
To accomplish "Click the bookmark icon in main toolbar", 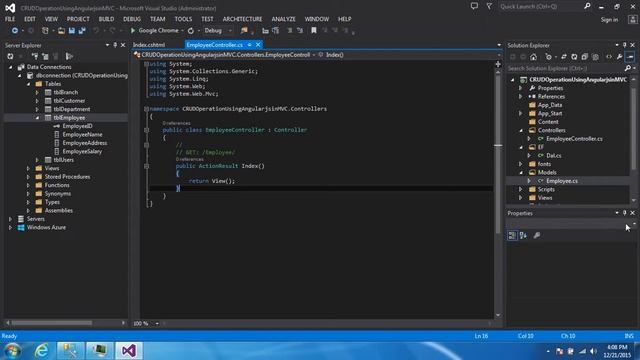I will (313, 31).
